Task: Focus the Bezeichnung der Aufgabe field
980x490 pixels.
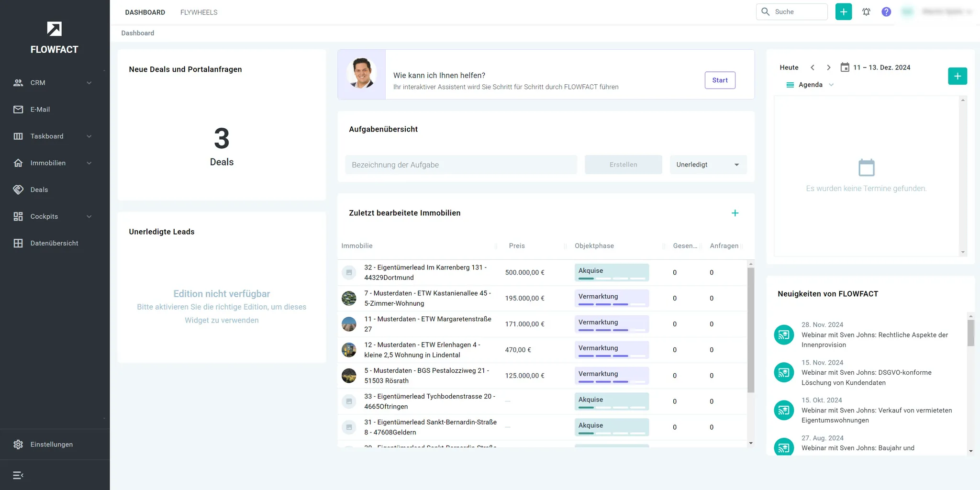Action: click(x=461, y=165)
